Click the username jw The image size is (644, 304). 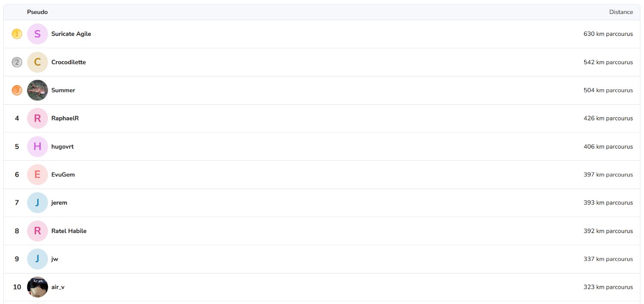[55, 259]
